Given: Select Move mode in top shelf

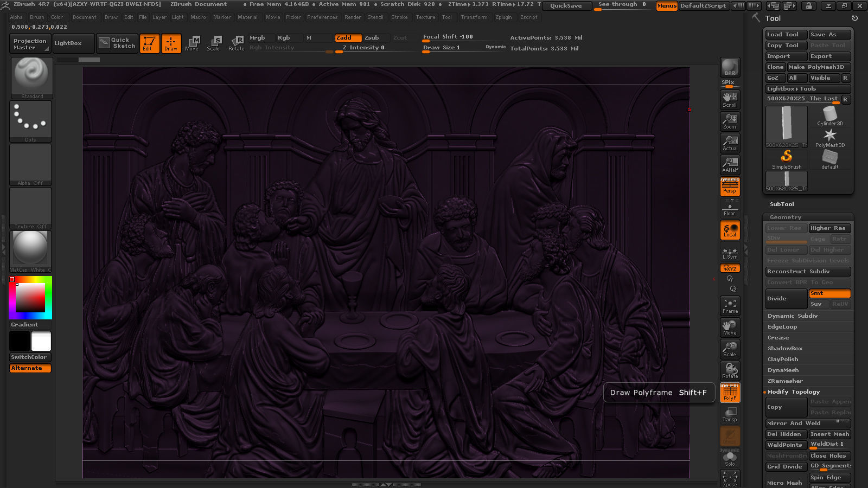Looking at the screenshot, I should [x=192, y=43].
